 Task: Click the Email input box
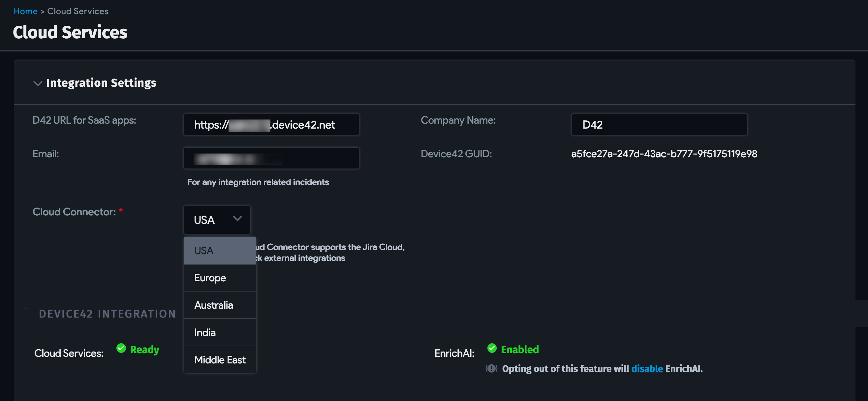tap(271, 158)
